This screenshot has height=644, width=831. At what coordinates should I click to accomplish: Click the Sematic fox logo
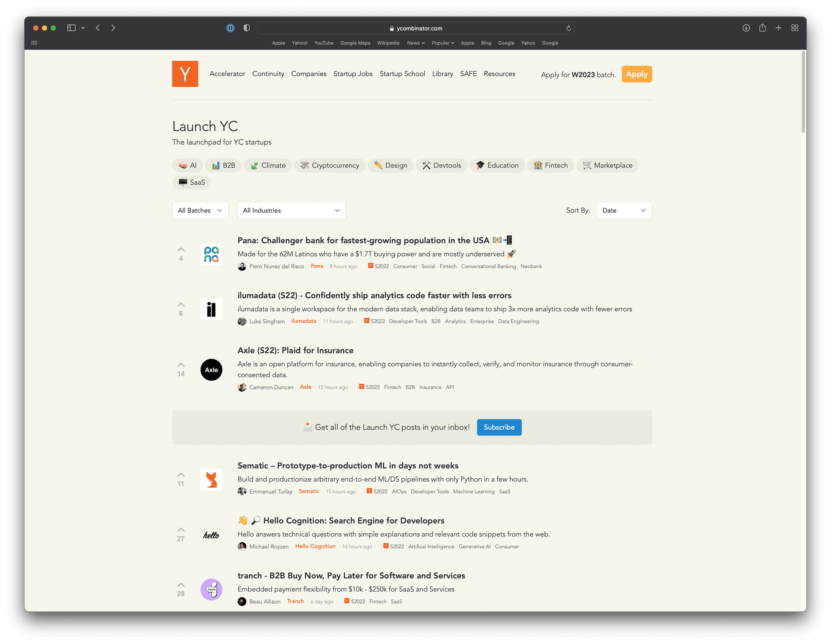click(x=211, y=480)
